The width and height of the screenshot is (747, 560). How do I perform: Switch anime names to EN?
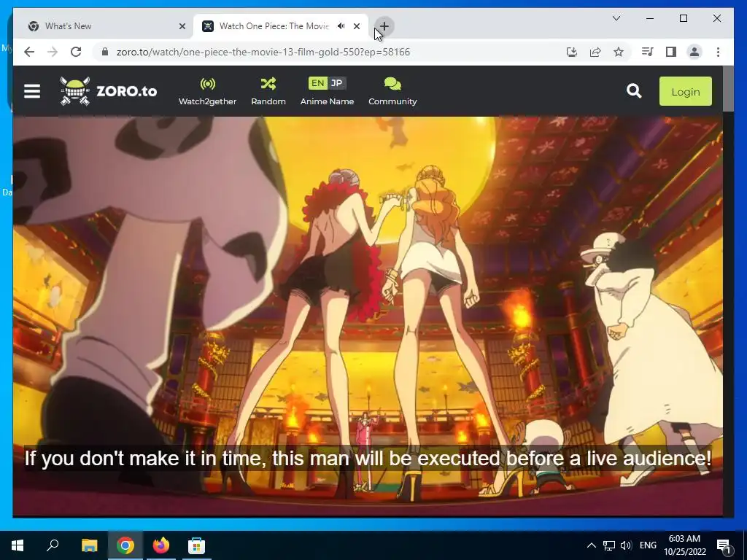318,83
